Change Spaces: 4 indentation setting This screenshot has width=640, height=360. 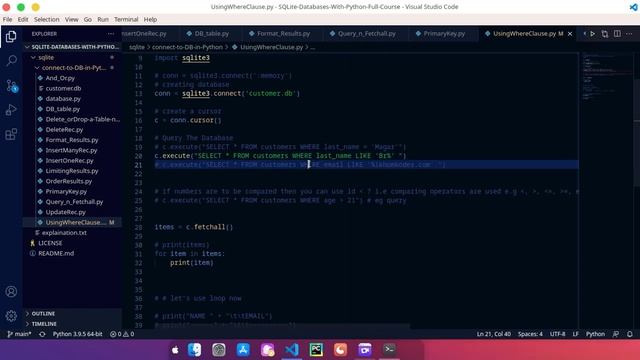(530, 334)
